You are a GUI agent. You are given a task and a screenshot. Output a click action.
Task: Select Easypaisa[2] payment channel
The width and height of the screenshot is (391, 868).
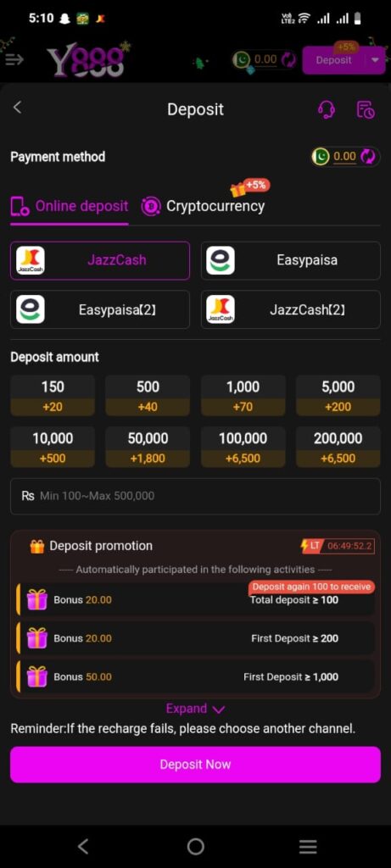tap(100, 309)
